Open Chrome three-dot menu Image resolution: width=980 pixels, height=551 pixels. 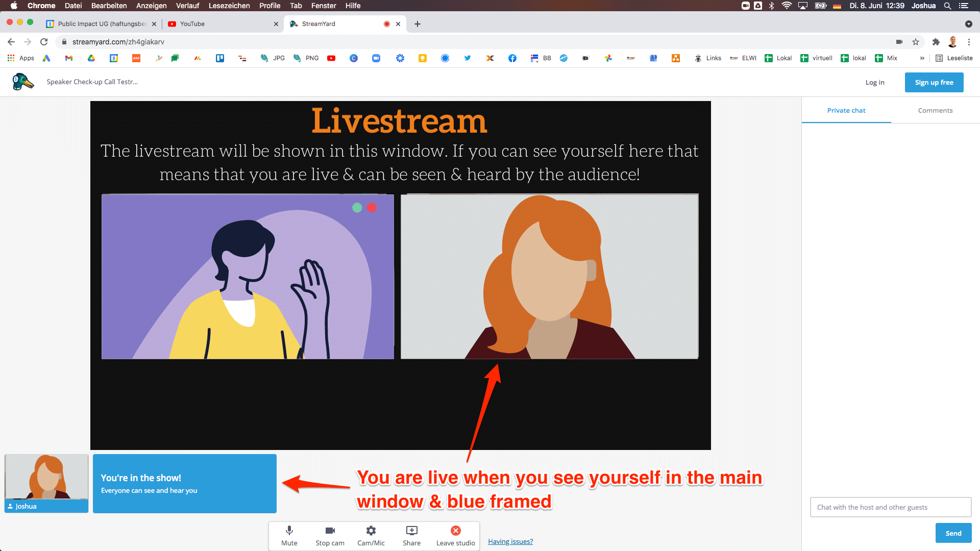tap(969, 42)
